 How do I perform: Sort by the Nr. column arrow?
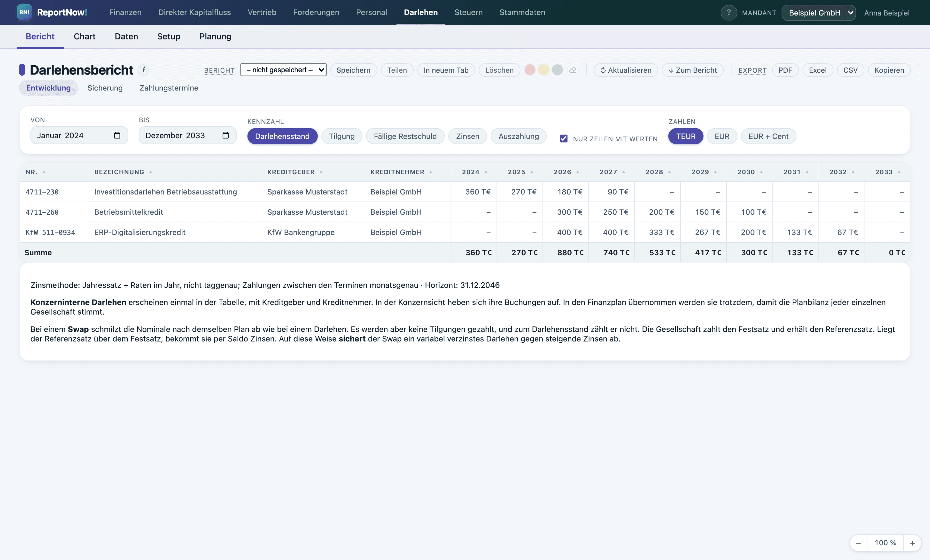coord(44,172)
